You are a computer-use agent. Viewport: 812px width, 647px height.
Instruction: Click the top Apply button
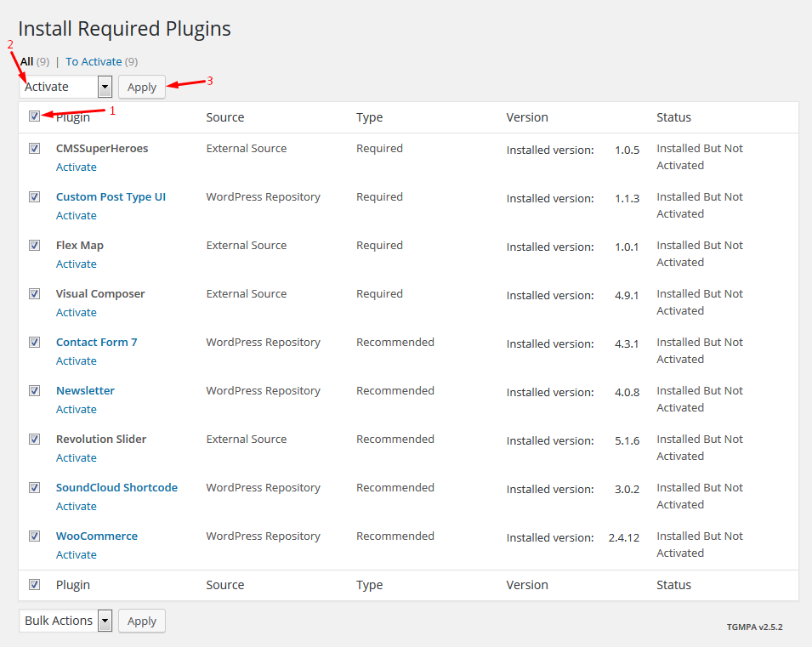click(x=142, y=87)
